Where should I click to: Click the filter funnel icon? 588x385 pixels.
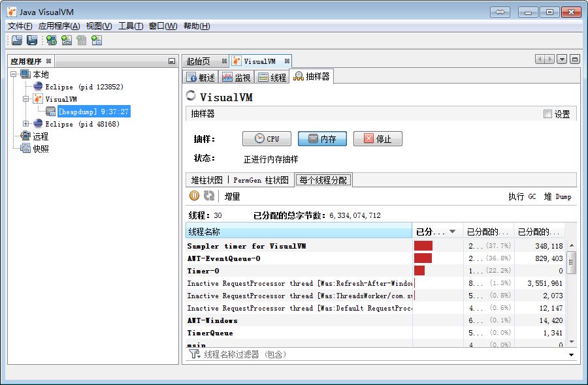(194, 354)
